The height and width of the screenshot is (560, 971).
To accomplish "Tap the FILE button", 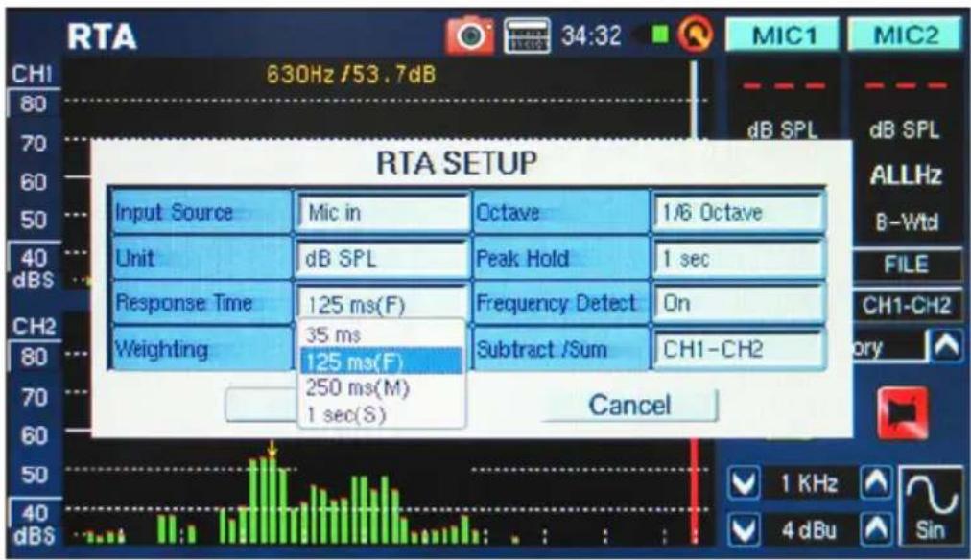I will [906, 265].
